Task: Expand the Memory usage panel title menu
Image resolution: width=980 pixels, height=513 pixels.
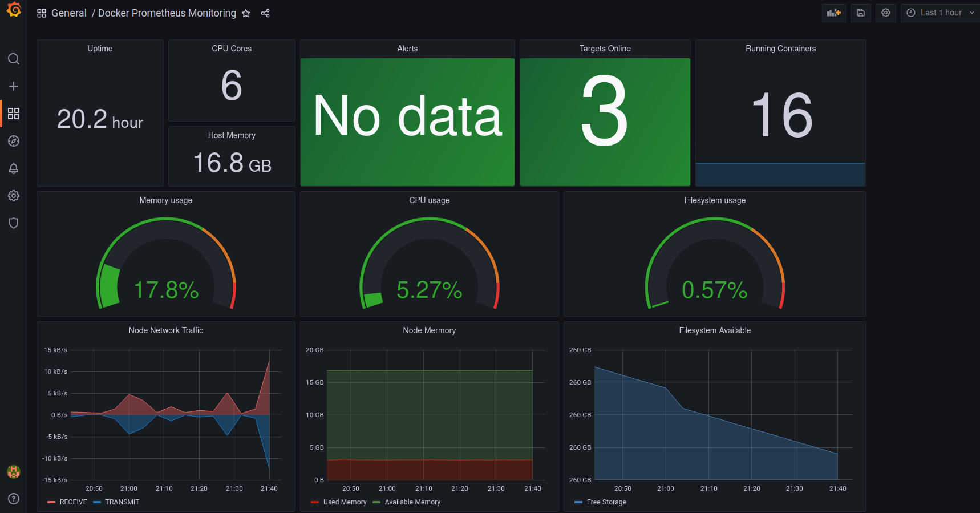Action: (165, 200)
